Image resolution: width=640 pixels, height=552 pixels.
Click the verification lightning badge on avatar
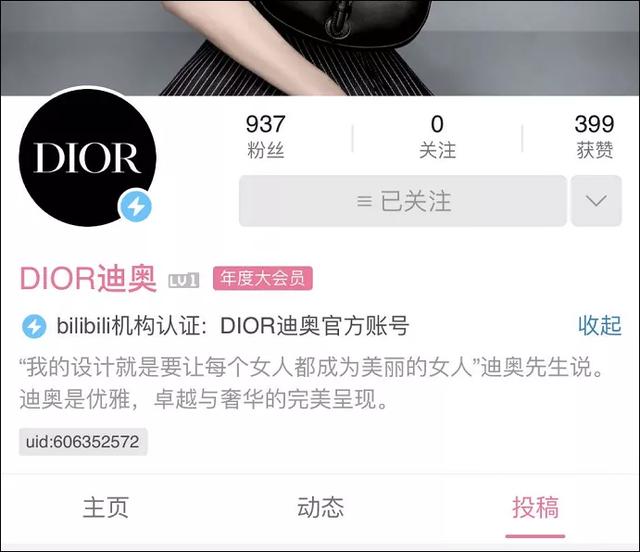tap(136, 206)
